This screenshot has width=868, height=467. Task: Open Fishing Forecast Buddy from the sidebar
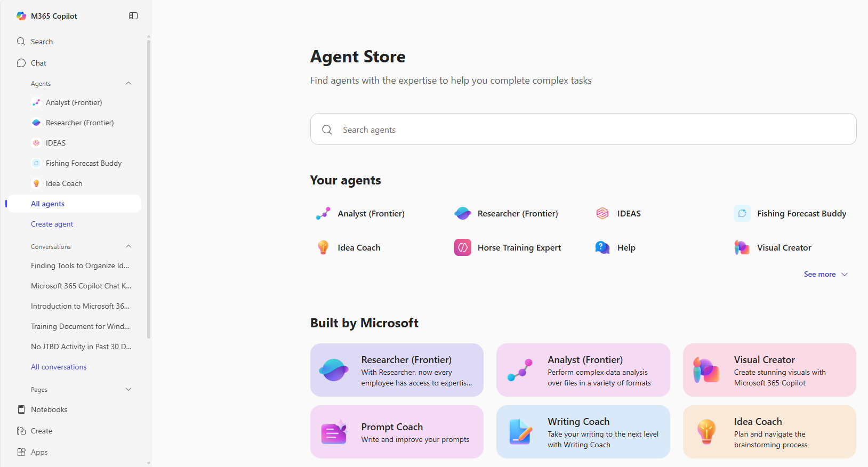pos(83,163)
